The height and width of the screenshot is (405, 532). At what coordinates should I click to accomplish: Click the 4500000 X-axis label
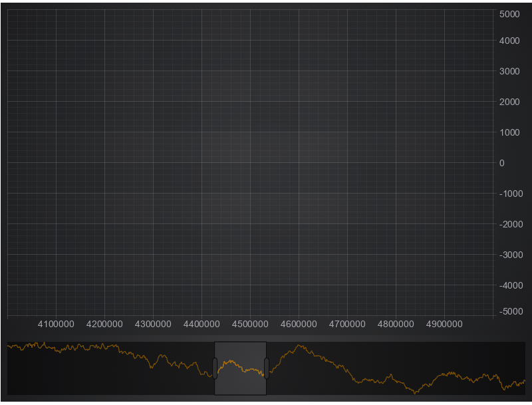coord(250,324)
